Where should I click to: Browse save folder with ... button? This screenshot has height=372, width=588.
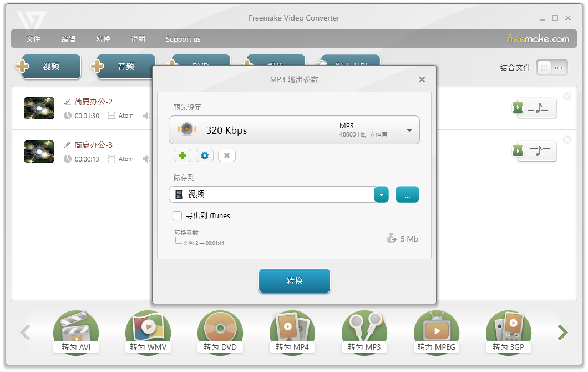pos(407,194)
